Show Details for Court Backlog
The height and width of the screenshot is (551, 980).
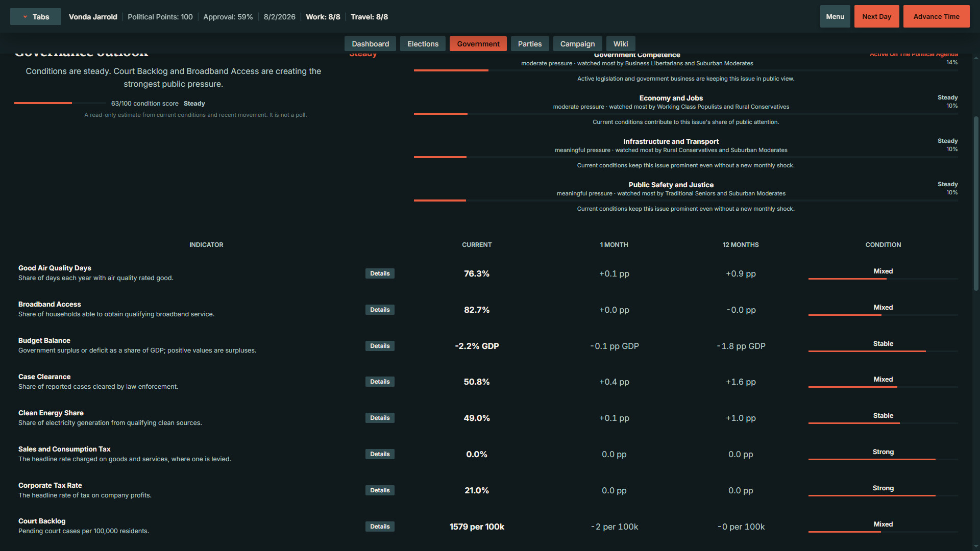pos(380,527)
